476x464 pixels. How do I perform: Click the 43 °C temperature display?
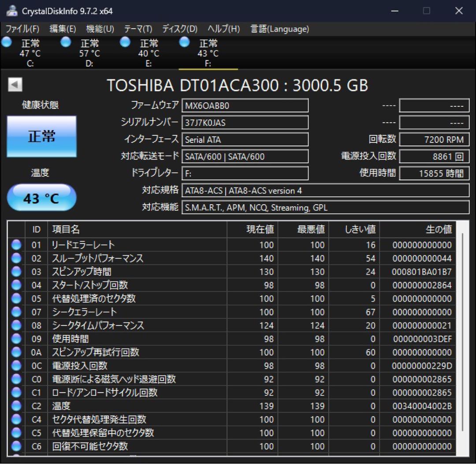(x=41, y=198)
